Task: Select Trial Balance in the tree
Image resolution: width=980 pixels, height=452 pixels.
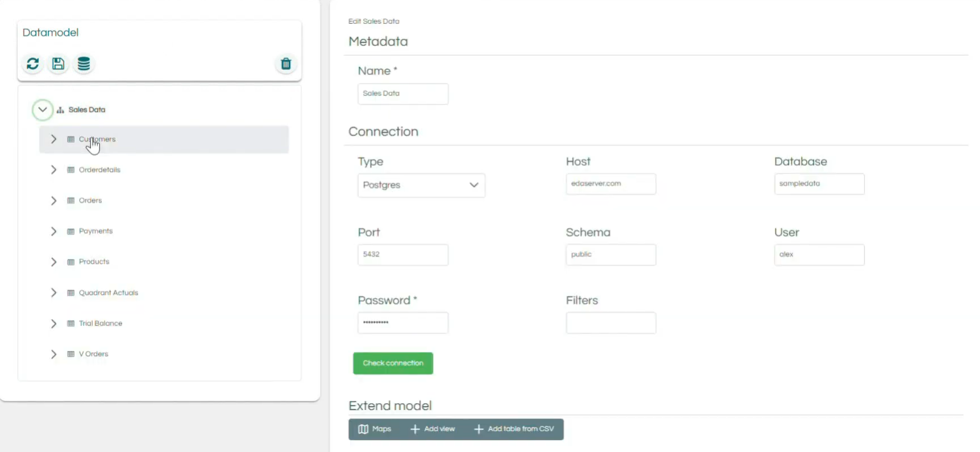Action: [101, 323]
